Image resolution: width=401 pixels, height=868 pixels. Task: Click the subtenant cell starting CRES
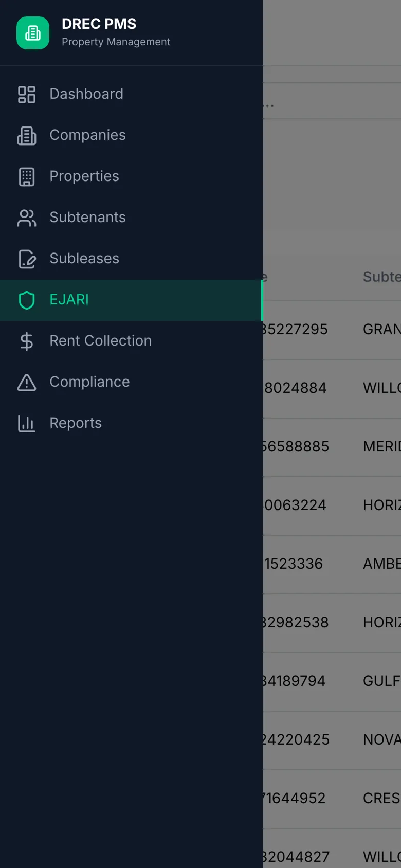(x=381, y=799)
